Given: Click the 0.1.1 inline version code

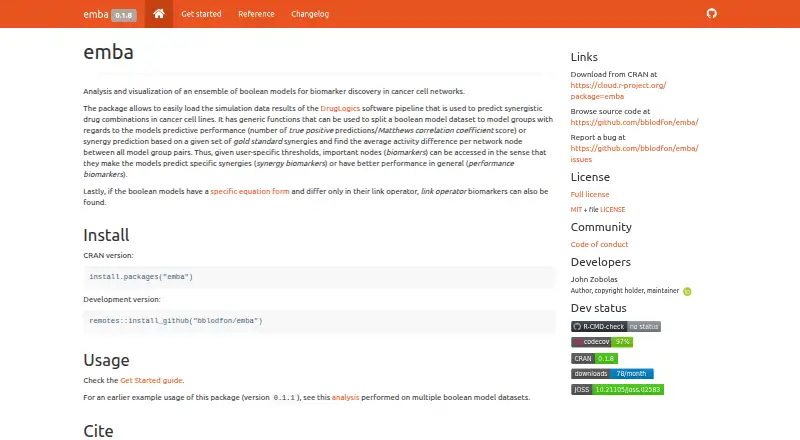Looking at the screenshot, I should pyautogui.click(x=284, y=398).
